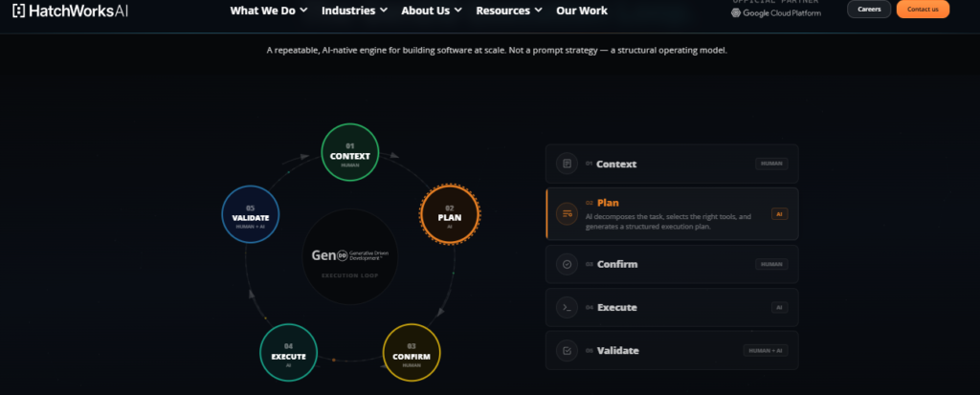Expand the 05 Validate list row

pos(672,351)
